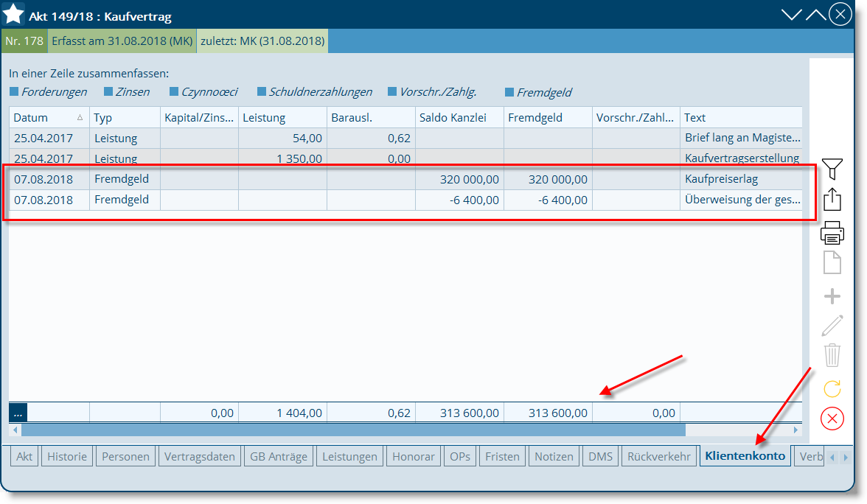
Task: Print the Klientenkonto list
Action: point(832,233)
